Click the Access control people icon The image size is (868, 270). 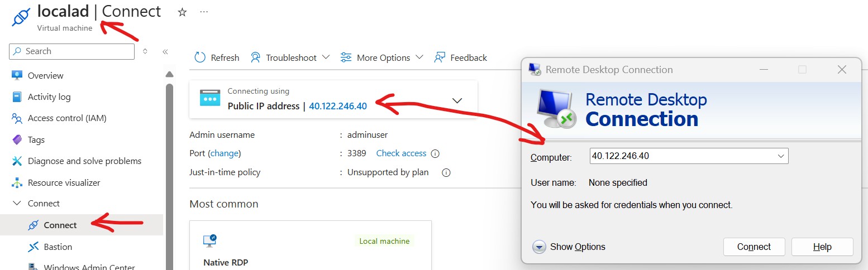pos(17,118)
